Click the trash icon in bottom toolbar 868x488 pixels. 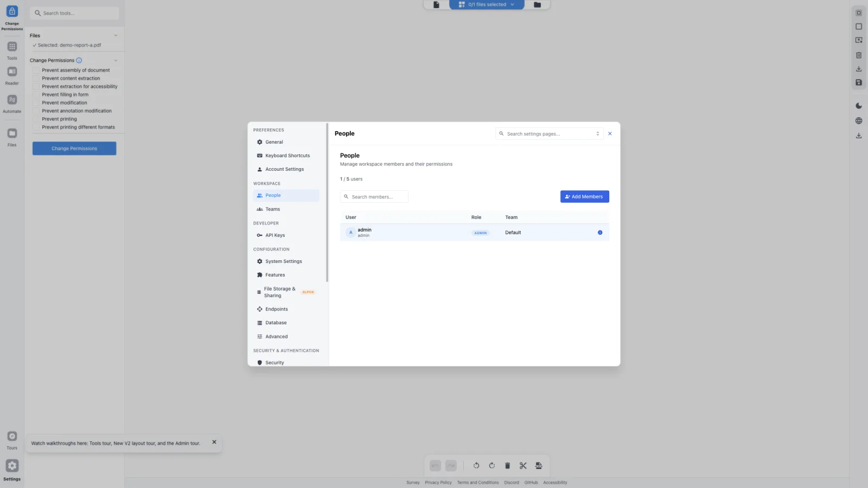point(508,466)
